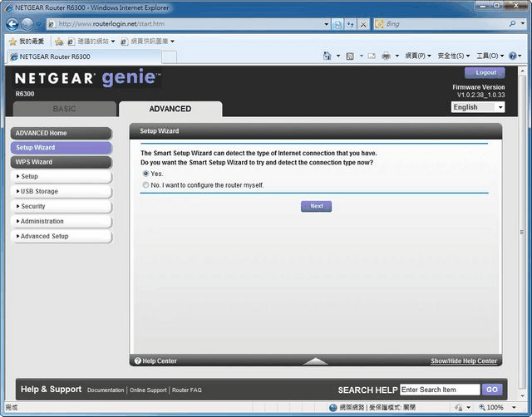The height and width of the screenshot is (417, 532).
Task: Click the Bing search box
Action: 441,24
